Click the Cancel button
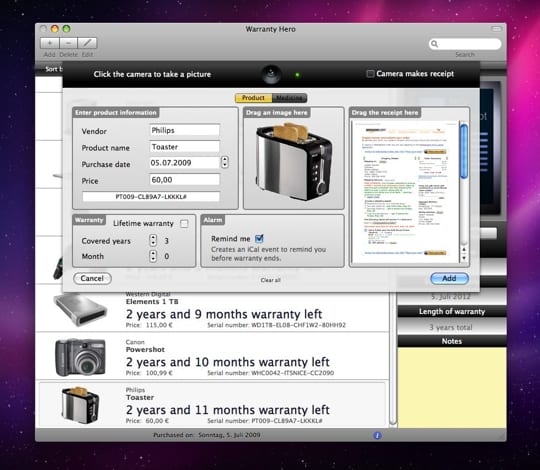The width and height of the screenshot is (540, 470). [92, 278]
